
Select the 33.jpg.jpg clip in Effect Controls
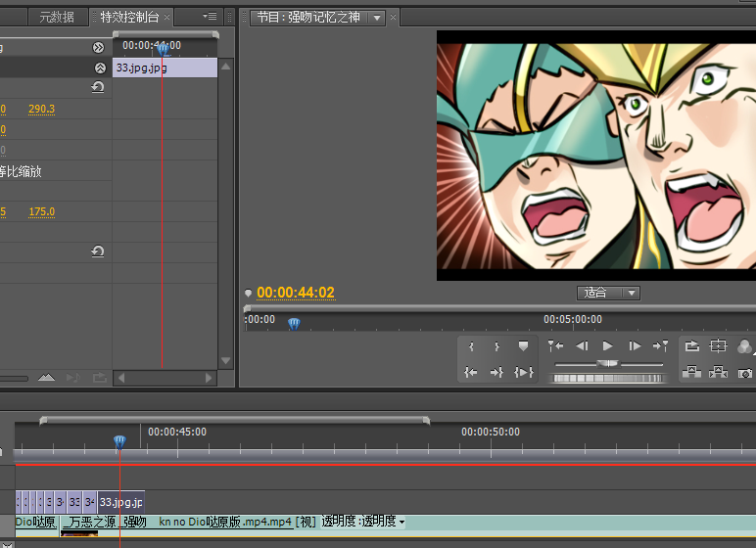point(165,68)
